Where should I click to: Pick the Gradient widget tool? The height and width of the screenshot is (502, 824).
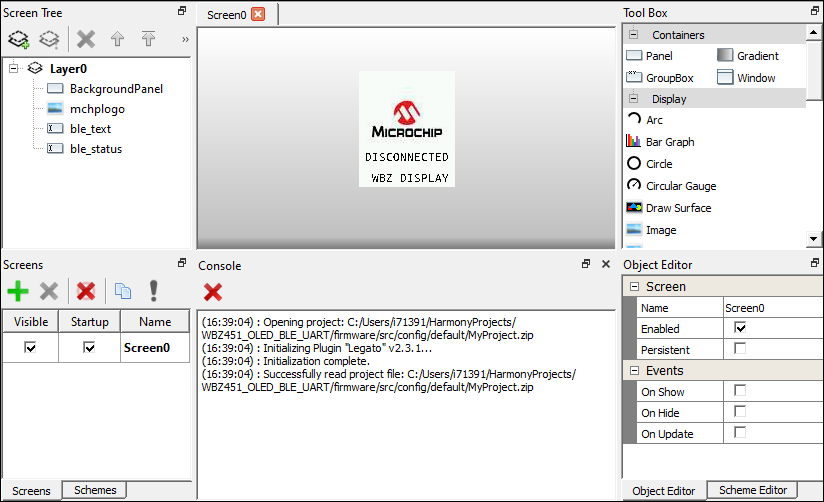click(748, 56)
